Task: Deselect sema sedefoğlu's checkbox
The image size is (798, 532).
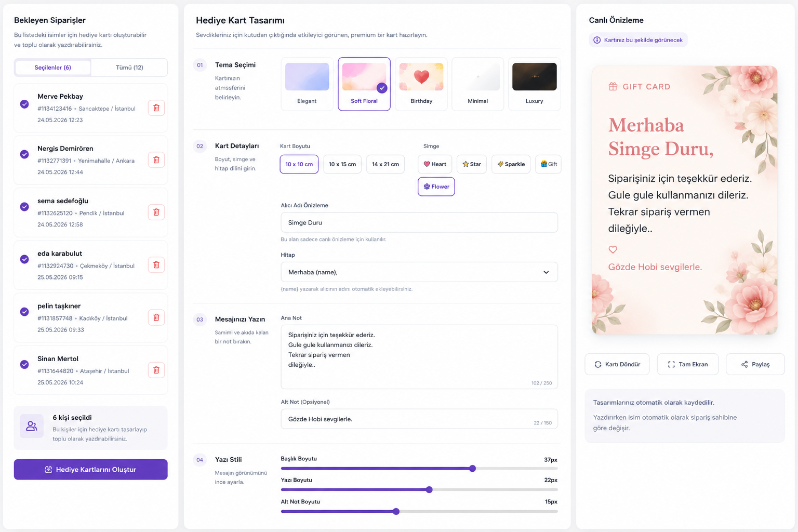Action: [24, 207]
